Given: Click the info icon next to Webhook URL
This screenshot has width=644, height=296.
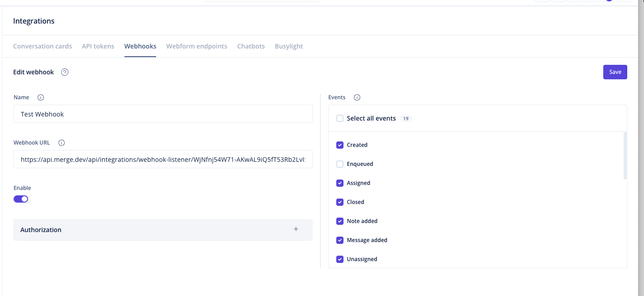Looking at the screenshot, I should 62,143.
